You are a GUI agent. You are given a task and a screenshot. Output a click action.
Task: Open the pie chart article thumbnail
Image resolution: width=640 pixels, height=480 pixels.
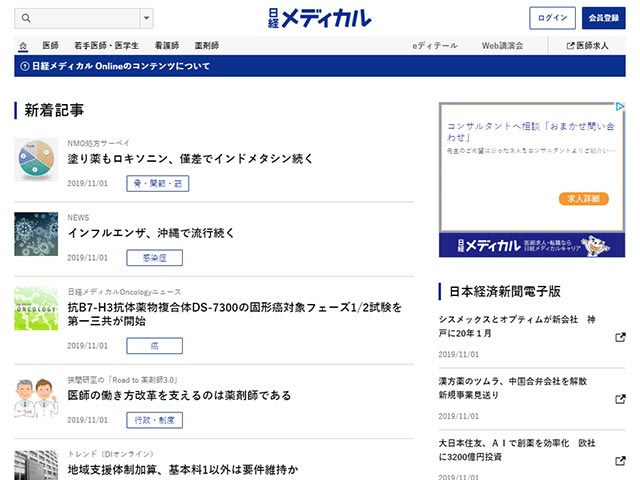pyautogui.click(x=36, y=160)
